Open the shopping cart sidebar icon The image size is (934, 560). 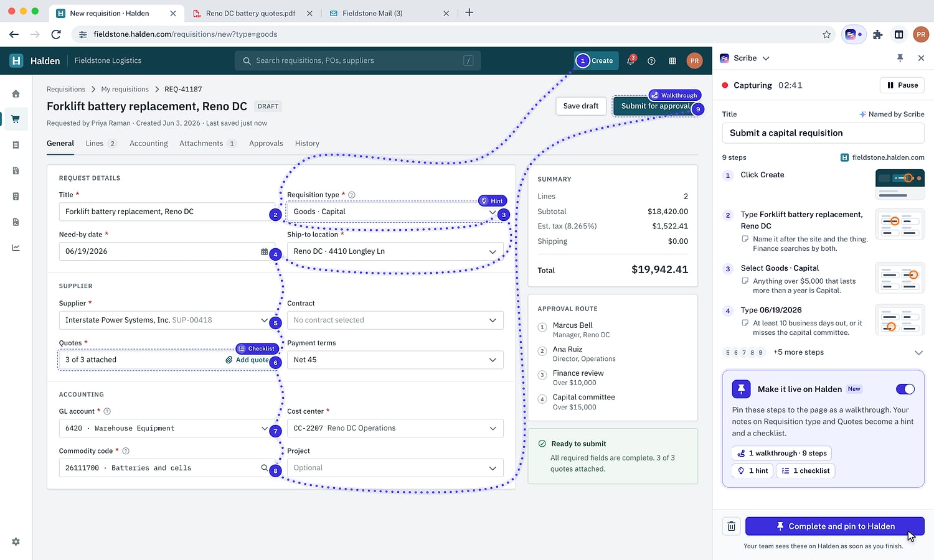point(16,119)
